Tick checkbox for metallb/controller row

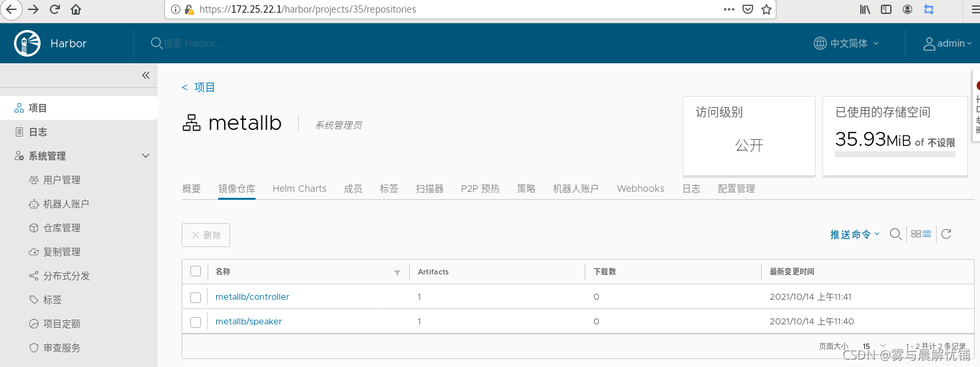(196, 297)
